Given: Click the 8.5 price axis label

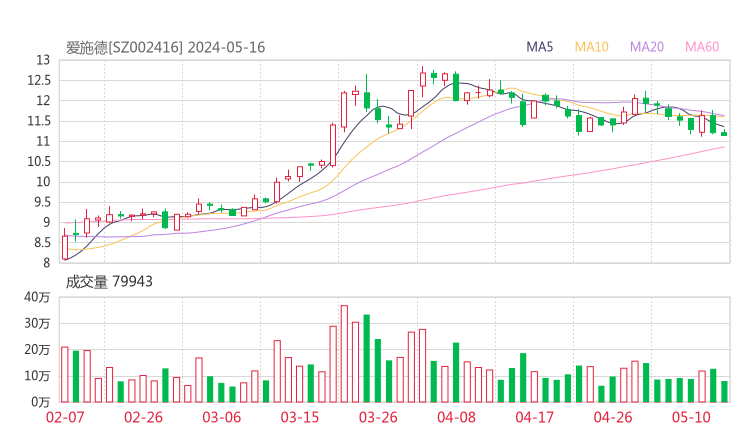Looking at the screenshot, I should point(40,243).
